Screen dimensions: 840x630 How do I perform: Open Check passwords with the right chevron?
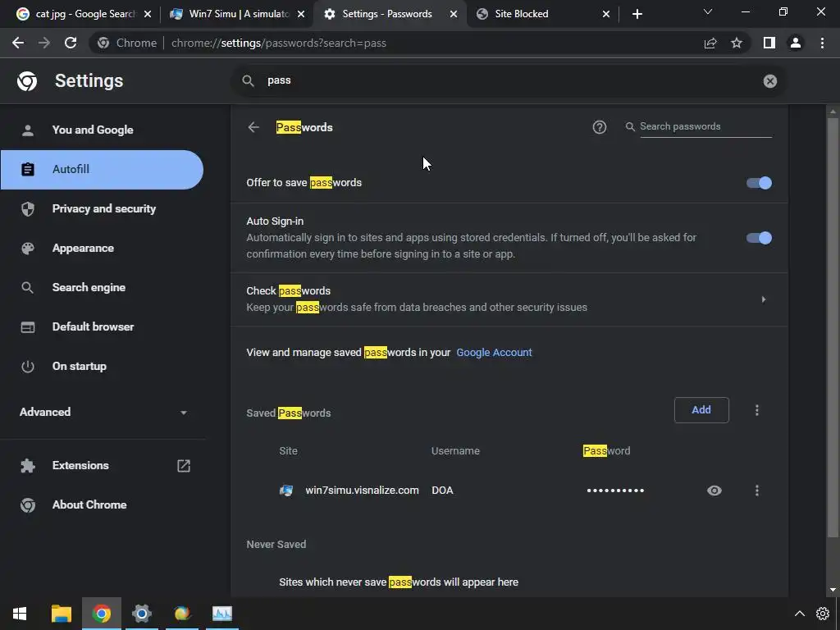pos(764,299)
